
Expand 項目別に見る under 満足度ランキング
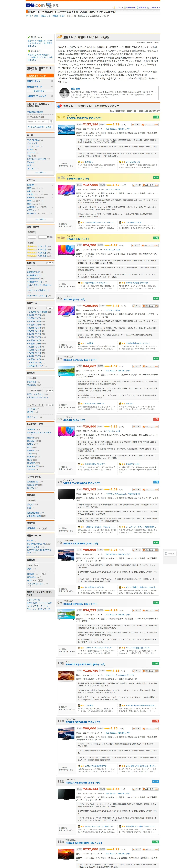pyautogui.click(x=40, y=91)
